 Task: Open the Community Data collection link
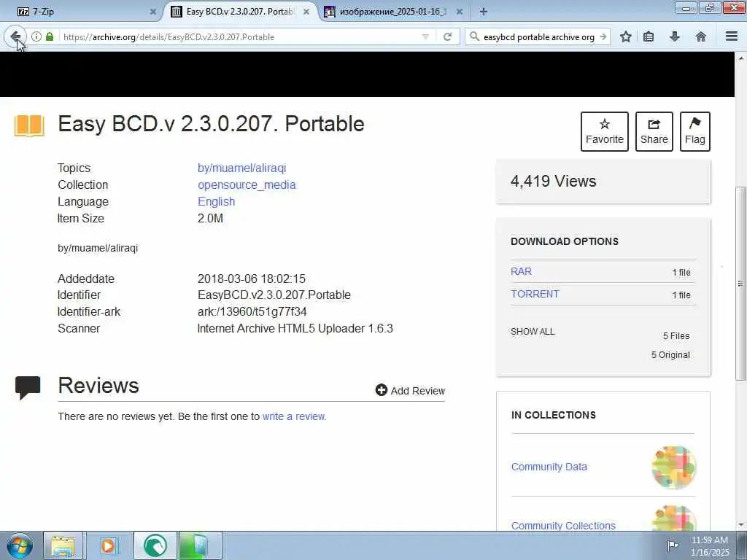549,467
